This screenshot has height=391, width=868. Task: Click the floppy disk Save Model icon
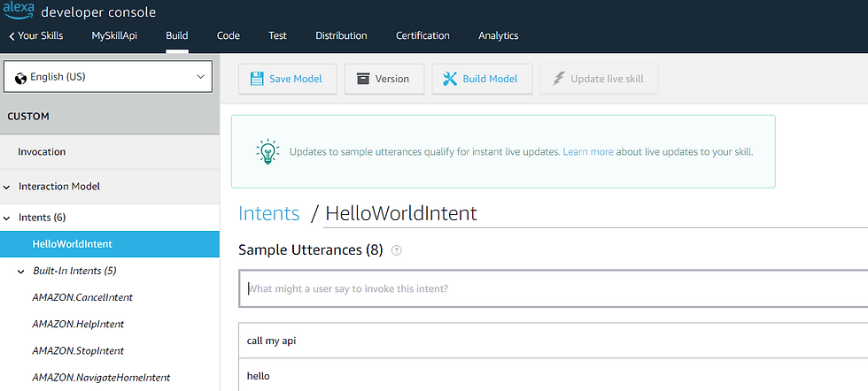click(257, 79)
